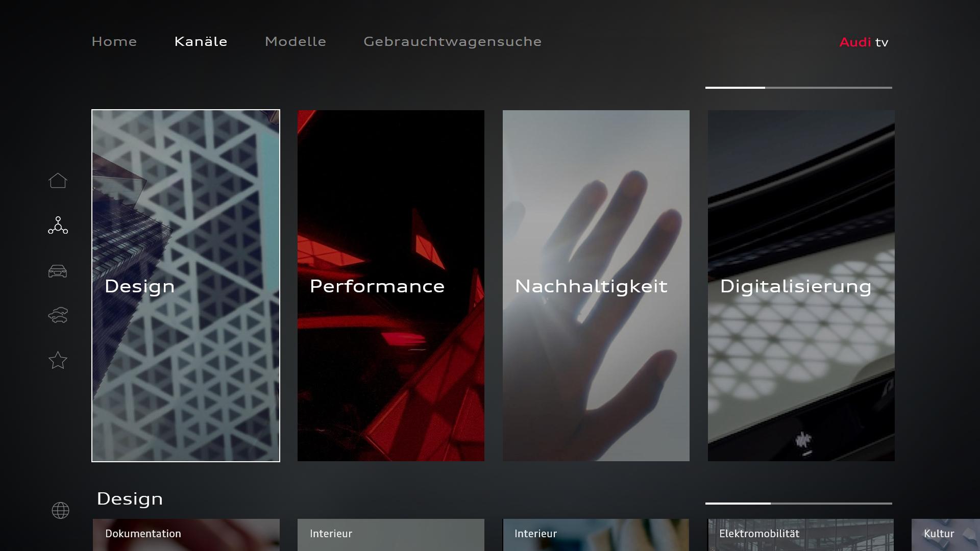Image resolution: width=980 pixels, height=551 pixels.
Task: Click the used cars search sidebar icon
Action: coord(58,315)
